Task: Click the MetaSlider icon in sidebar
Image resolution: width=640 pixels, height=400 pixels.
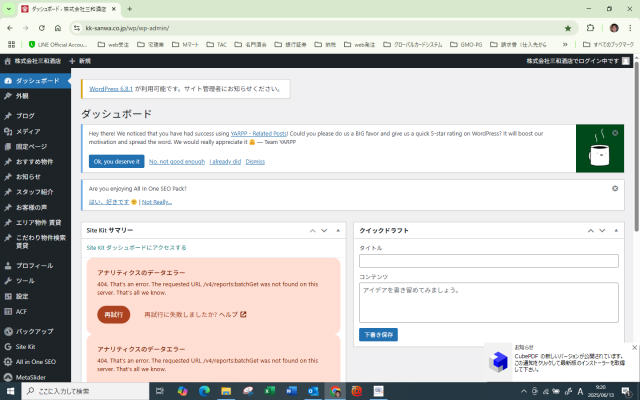Action: (8, 377)
